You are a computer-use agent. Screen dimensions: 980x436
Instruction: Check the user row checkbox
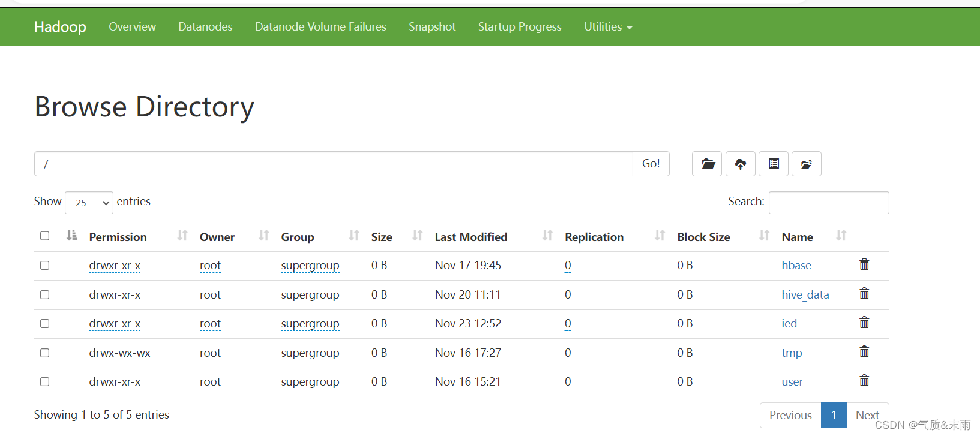pos(44,381)
